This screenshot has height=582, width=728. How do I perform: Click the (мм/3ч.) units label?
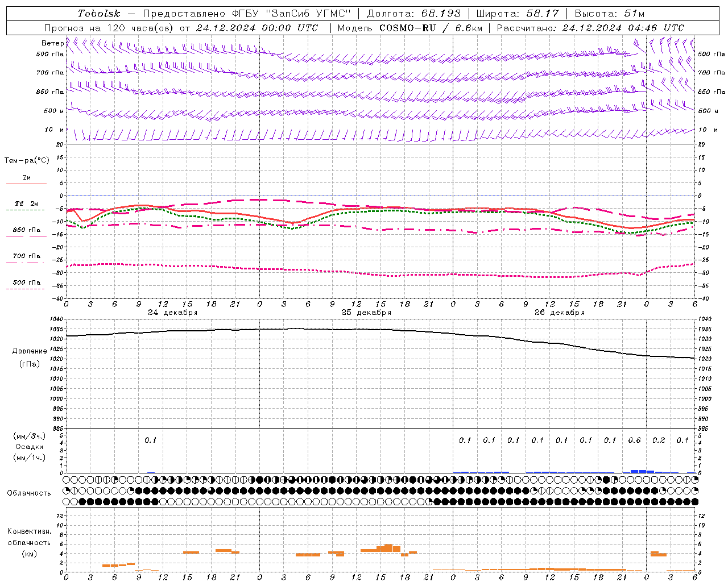(x=30, y=436)
